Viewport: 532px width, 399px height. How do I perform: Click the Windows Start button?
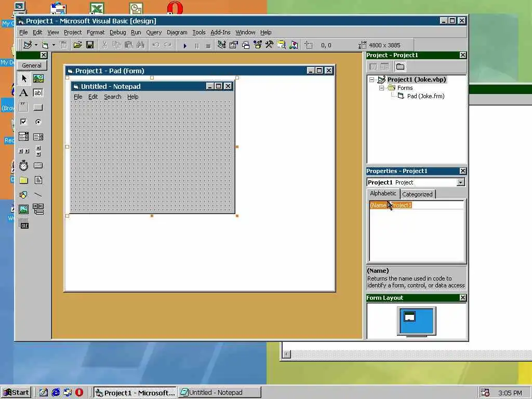coord(16,393)
